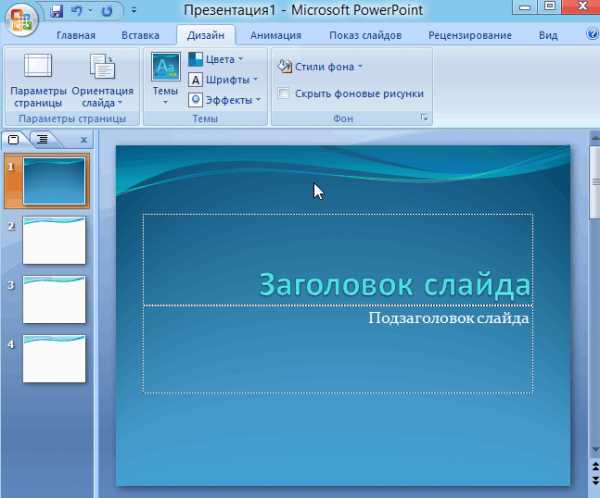Switch to the Рецензирование tab
The image size is (600, 498).
coord(470,35)
